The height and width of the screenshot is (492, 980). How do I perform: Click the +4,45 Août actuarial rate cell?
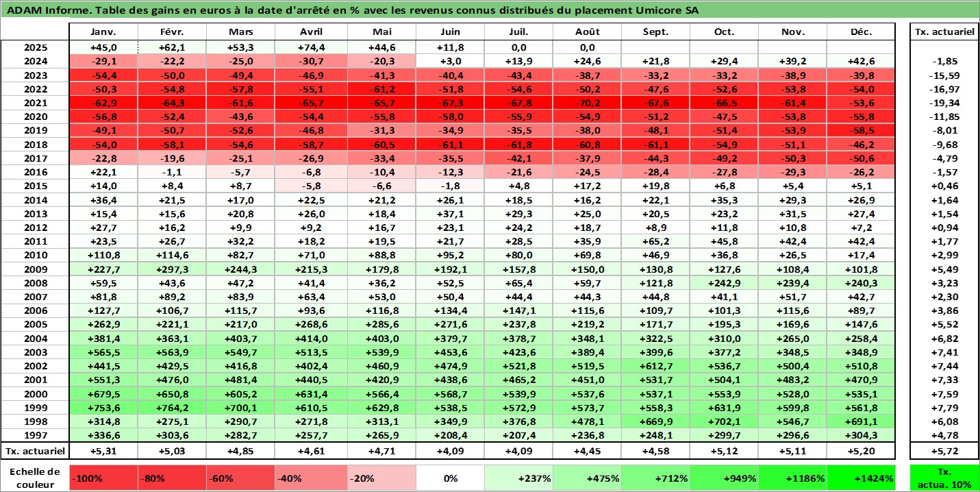[x=587, y=450]
